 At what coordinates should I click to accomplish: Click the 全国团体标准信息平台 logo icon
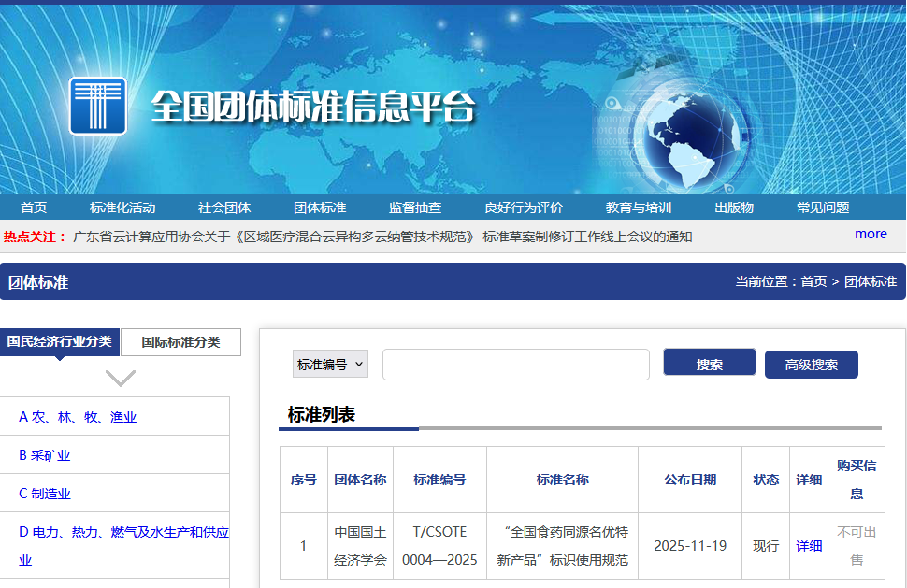(x=97, y=106)
